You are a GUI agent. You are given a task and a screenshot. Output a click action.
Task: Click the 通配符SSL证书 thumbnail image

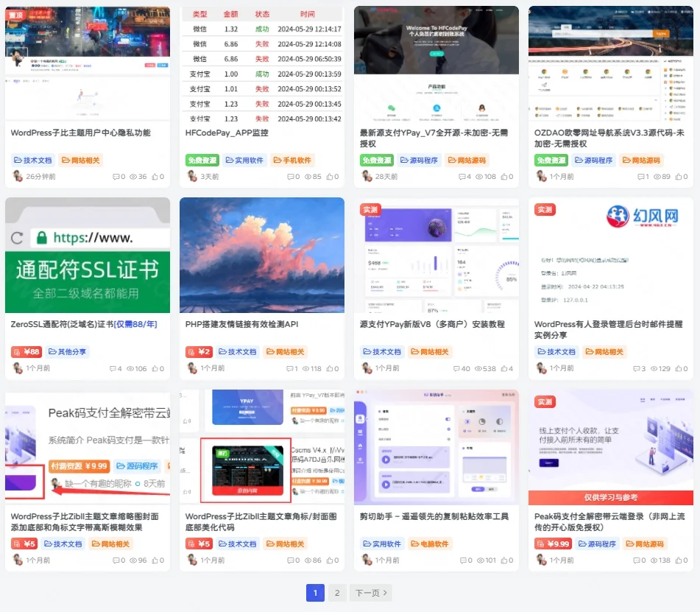pos(88,255)
